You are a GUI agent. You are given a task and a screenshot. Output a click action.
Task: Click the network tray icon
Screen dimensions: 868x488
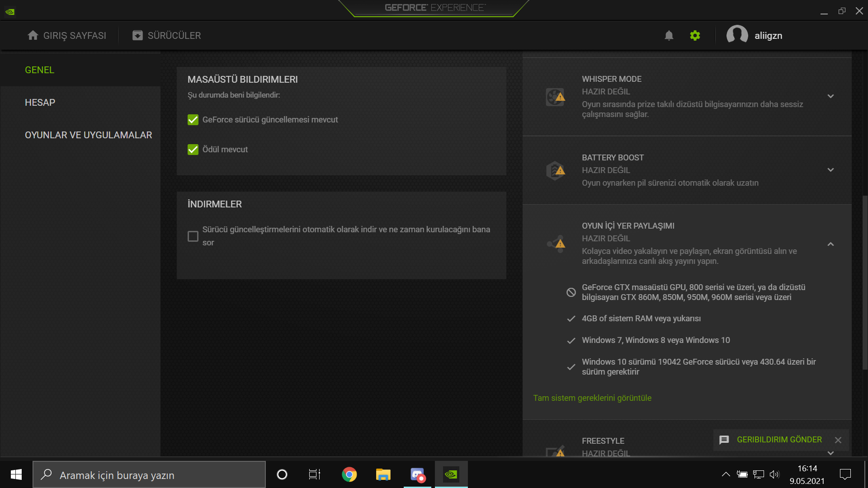tap(759, 474)
